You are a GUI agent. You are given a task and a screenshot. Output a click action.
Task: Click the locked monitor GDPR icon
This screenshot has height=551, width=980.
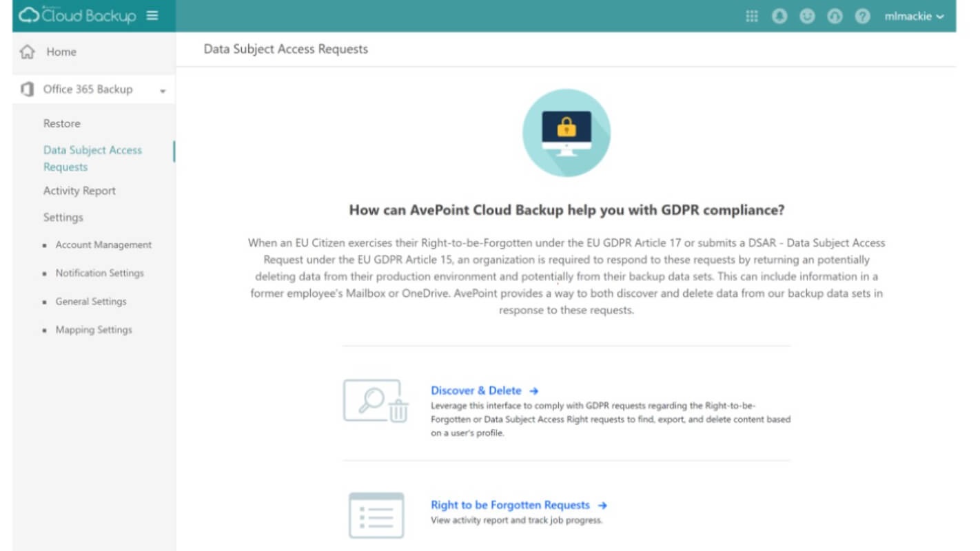point(566,133)
